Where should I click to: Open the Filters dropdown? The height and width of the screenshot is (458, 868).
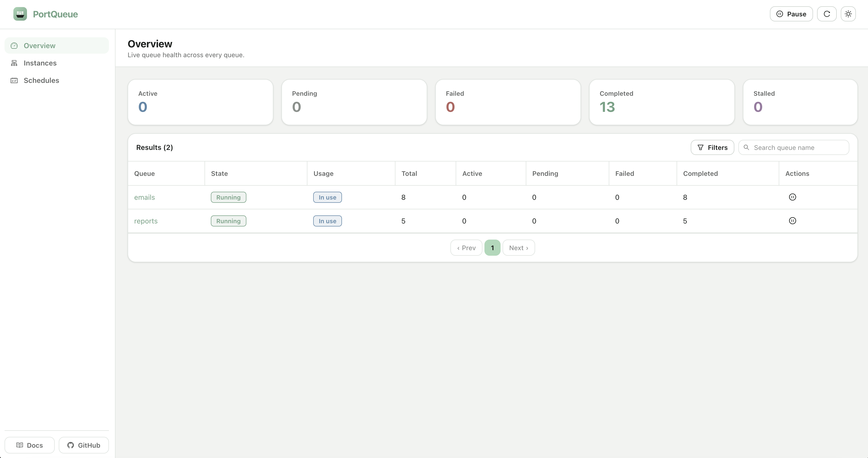coord(712,147)
